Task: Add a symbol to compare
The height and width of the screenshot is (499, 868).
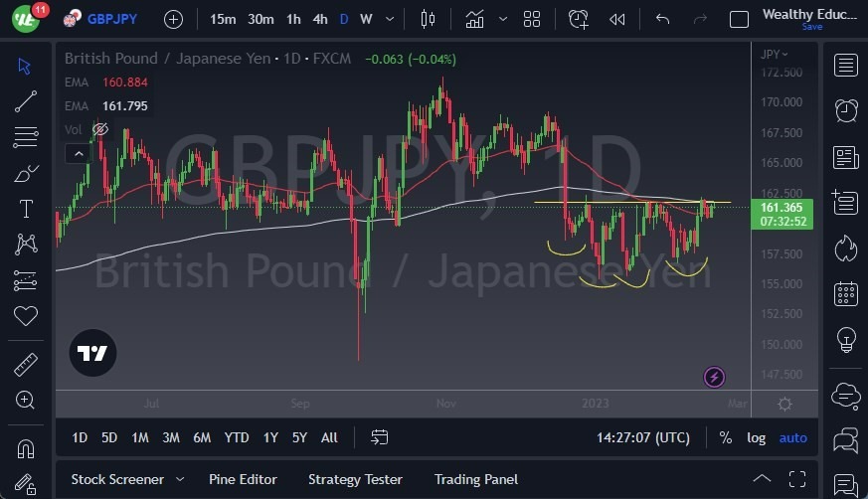Action: pyautogui.click(x=173, y=19)
